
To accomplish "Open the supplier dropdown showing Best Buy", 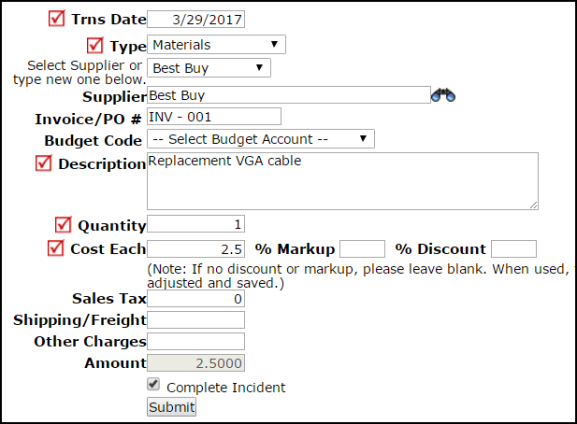I will (x=209, y=68).
